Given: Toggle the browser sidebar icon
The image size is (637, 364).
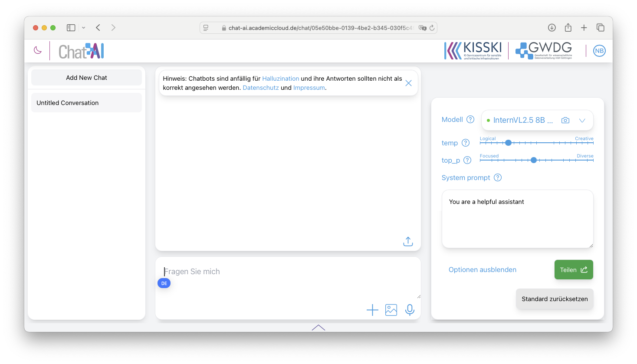Looking at the screenshot, I should (71, 27).
